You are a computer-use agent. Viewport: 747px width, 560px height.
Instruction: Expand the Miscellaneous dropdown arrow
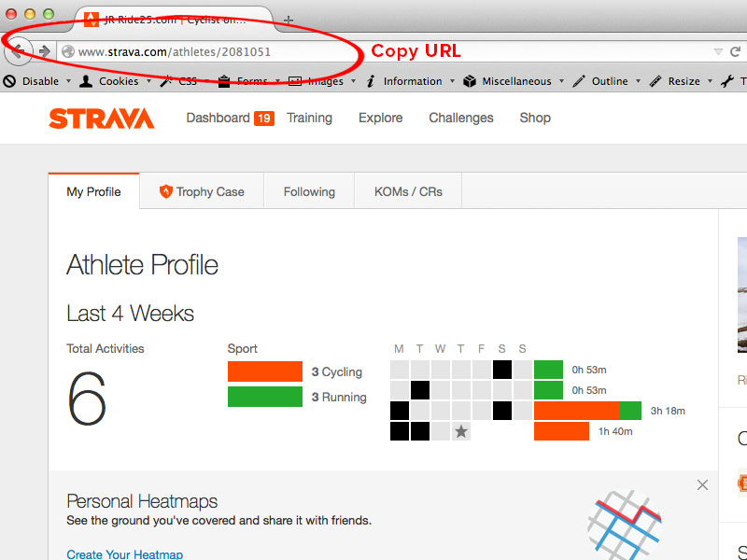pos(561,81)
